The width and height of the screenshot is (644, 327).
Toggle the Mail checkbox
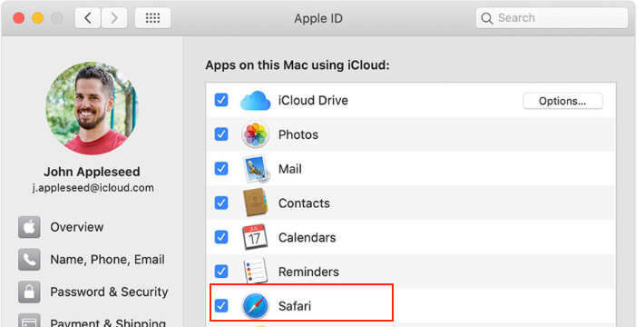pos(221,168)
